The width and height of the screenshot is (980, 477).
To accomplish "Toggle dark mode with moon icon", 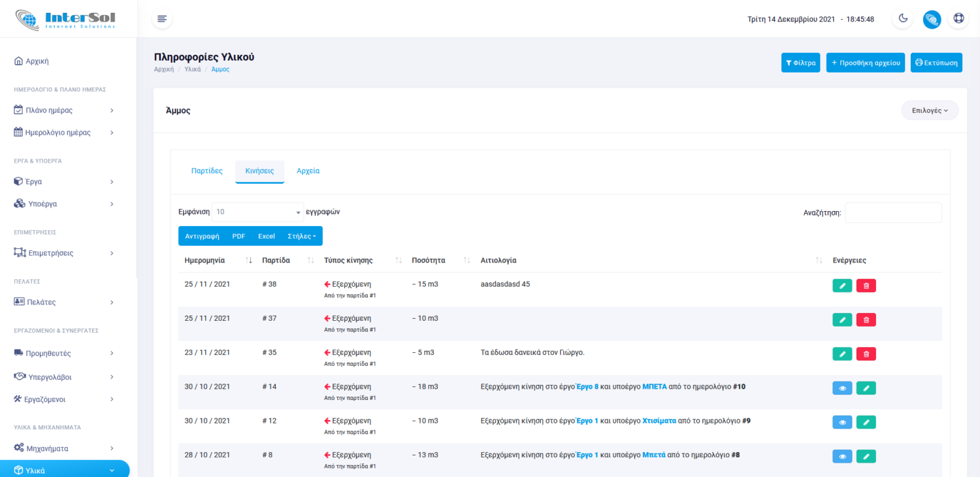I will (x=903, y=19).
